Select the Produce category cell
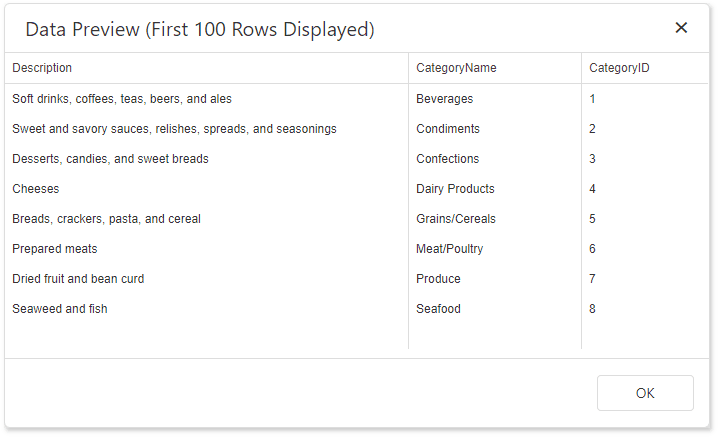This screenshot has height=437, width=718. click(x=439, y=279)
